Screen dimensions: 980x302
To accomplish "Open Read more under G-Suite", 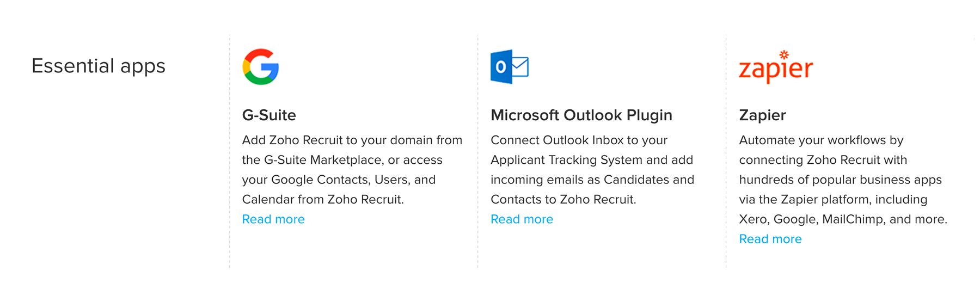I will (273, 219).
